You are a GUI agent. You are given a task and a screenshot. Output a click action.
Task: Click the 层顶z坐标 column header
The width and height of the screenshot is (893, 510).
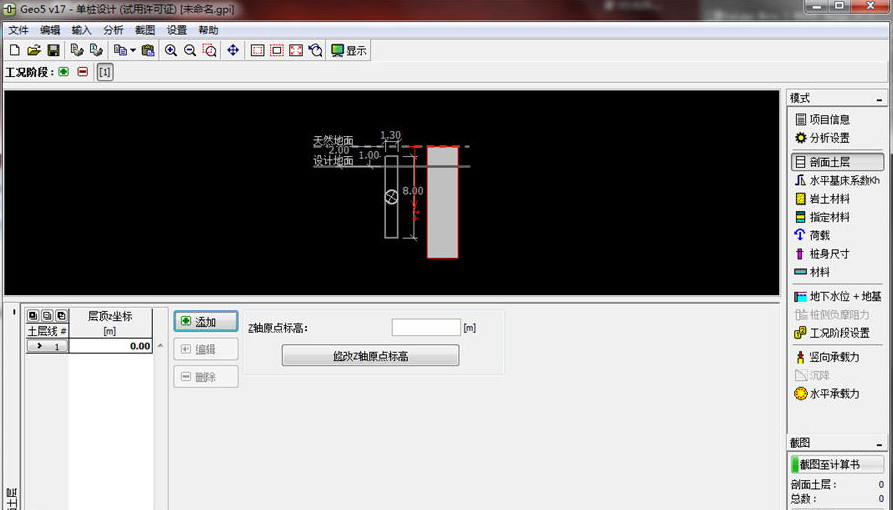click(x=110, y=323)
